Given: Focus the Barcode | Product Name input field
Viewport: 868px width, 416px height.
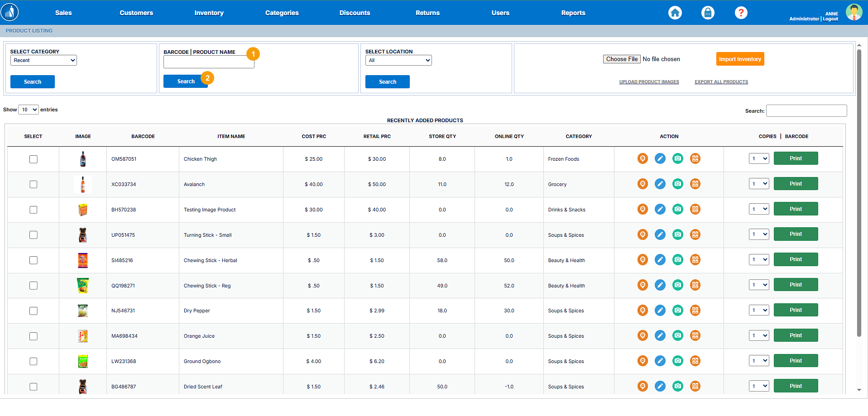Looking at the screenshot, I should (209, 63).
